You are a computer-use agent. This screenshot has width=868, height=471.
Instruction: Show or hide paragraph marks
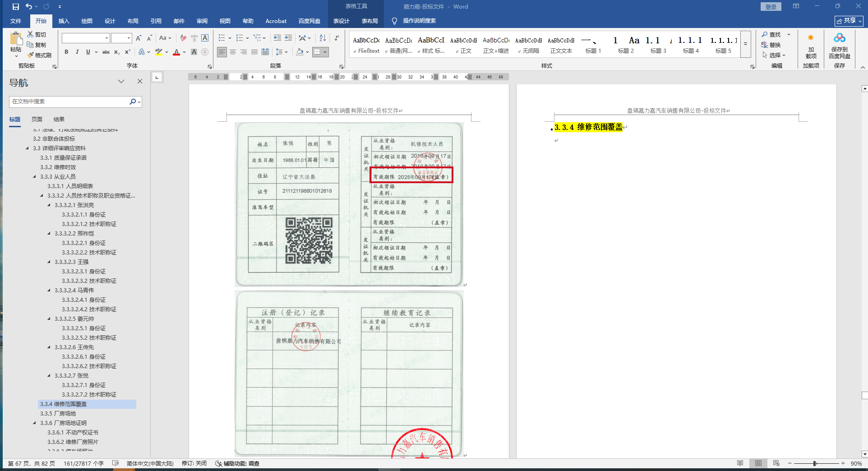337,38
